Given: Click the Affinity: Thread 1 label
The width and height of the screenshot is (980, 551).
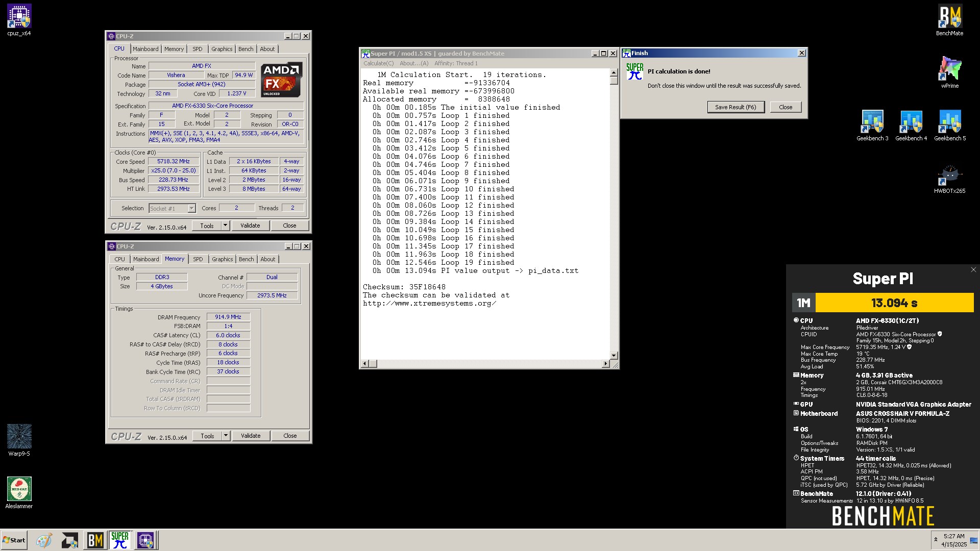Looking at the screenshot, I should 456,63.
